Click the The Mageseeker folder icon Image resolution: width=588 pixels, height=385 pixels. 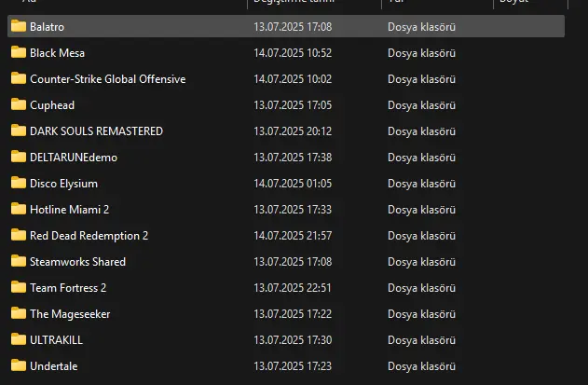[19, 313]
